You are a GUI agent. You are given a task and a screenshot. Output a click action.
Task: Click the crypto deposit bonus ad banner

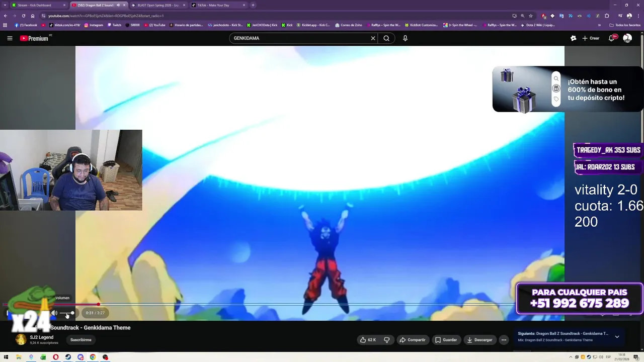pos(568,89)
